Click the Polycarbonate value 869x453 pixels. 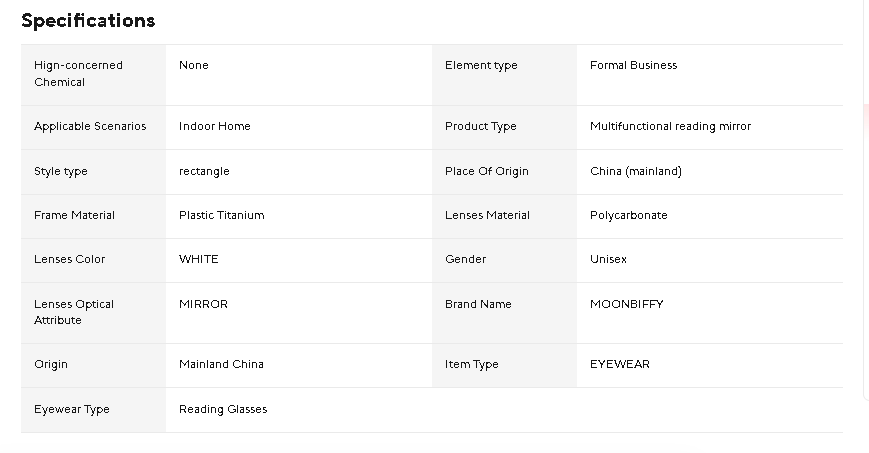(628, 216)
